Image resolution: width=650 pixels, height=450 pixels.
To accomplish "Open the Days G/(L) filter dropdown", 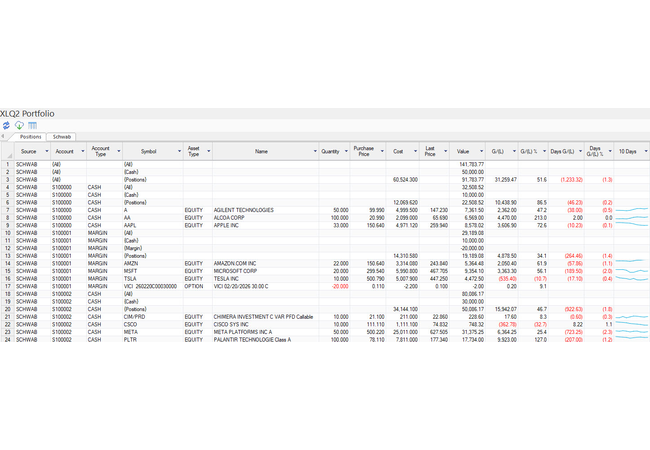I will (x=580, y=151).
